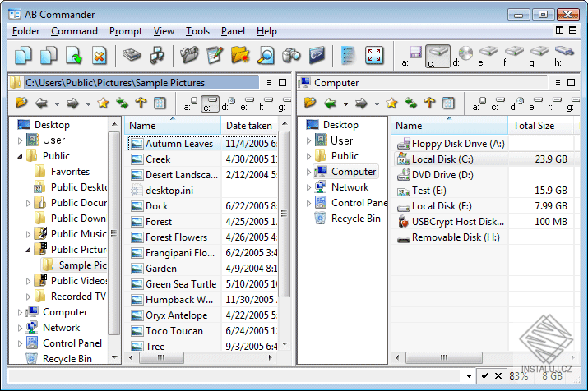Click the camera toolbar icon
The width and height of the screenshot is (588, 391).
tap(291, 55)
